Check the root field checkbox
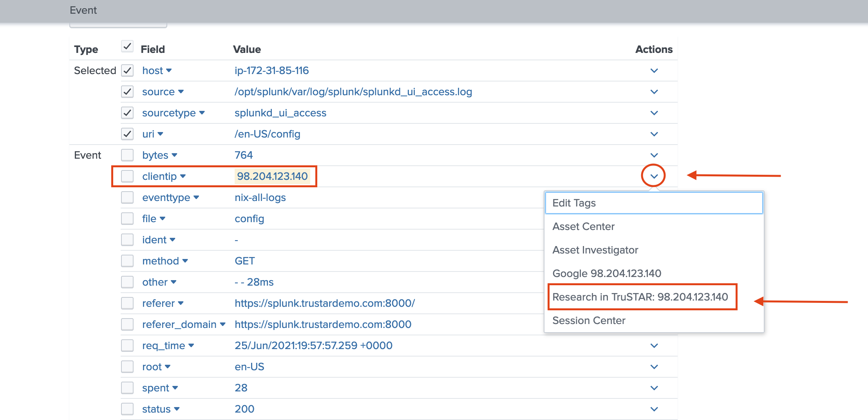 tap(127, 367)
